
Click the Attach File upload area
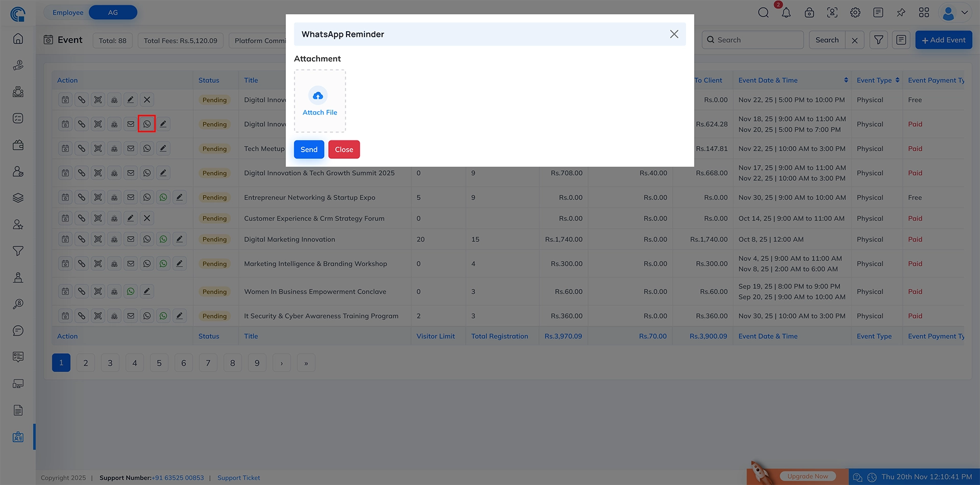(x=320, y=101)
